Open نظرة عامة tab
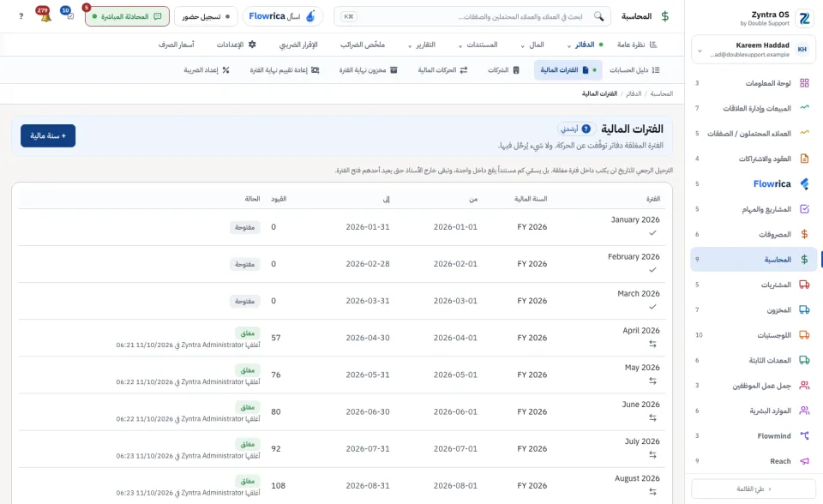Viewport: 823px width, 504px height. coord(637,45)
